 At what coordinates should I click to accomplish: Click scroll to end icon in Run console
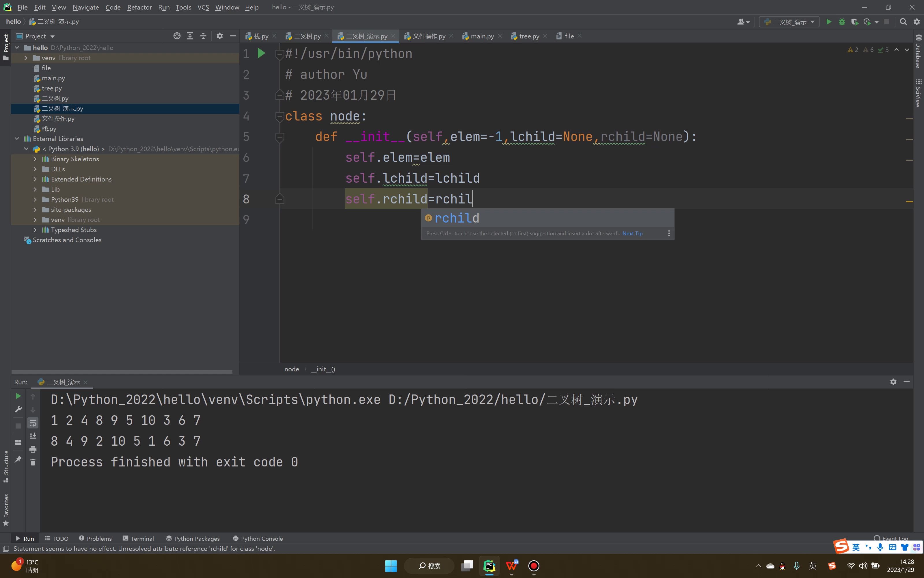tap(33, 436)
